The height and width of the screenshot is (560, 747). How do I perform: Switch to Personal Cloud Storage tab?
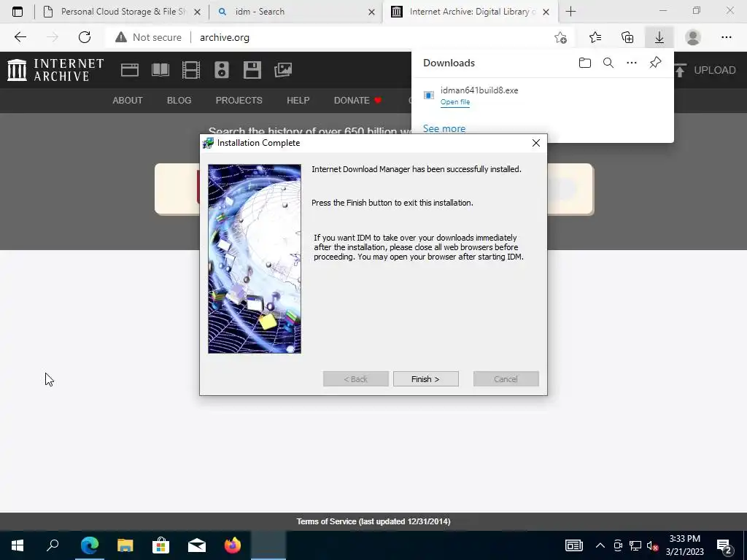coord(122,12)
